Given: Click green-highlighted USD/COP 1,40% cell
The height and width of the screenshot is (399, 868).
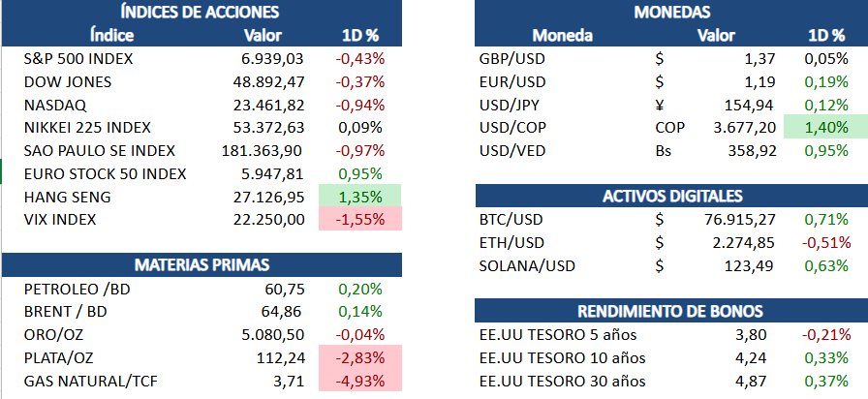Looking at the screenshot, I should click(x=825, y=127).
